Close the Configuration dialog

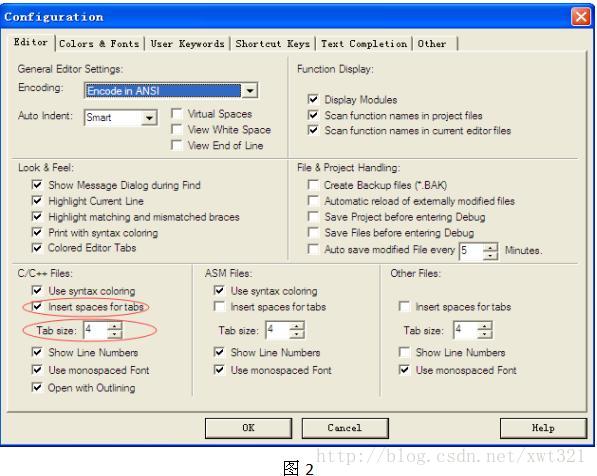coord(581,17)
